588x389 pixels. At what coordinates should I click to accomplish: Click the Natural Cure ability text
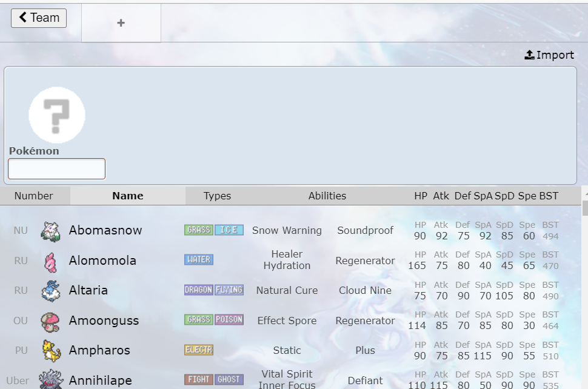287,290
